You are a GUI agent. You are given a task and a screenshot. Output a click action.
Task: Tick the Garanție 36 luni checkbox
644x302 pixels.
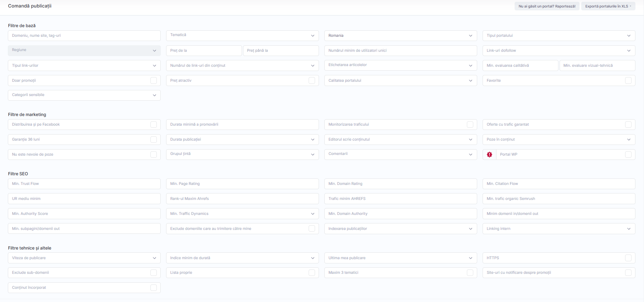154,140
